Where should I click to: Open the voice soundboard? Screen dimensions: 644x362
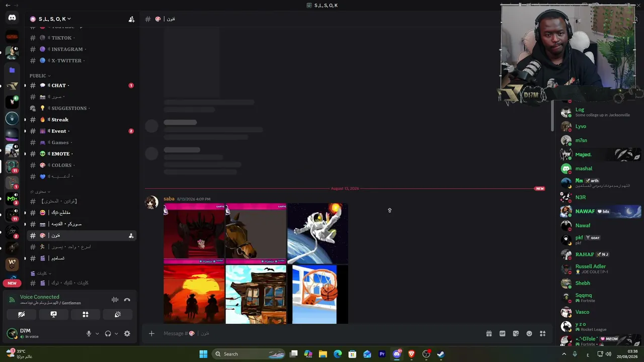pos(118,314)
